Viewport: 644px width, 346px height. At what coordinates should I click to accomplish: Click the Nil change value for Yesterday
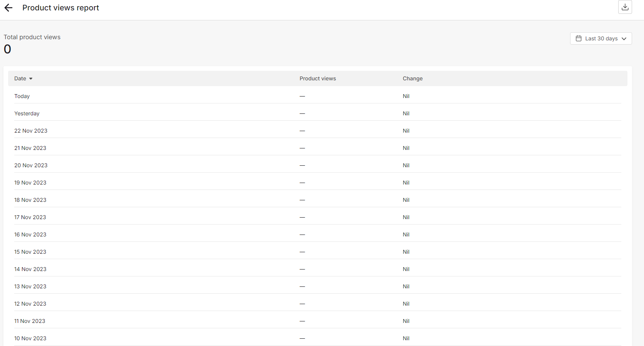tap(406, 113)
